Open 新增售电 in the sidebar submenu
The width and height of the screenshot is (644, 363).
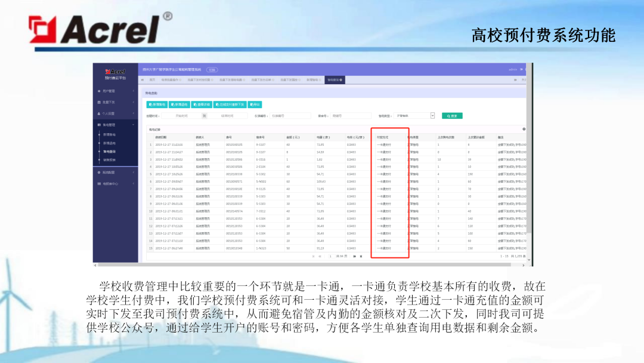(109, 134)
